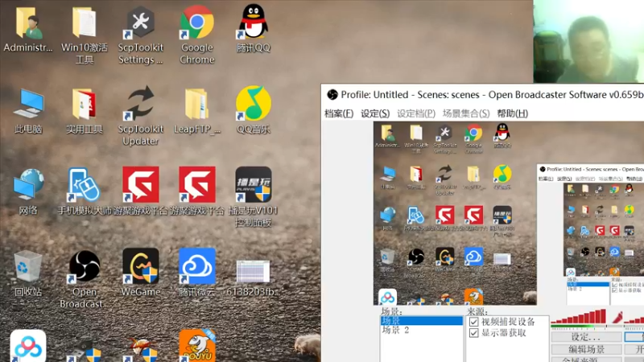Open 腾讯QQ penguin desktop icon
The height and width of the screenshot is (362, 644).
tap(254, 30)
